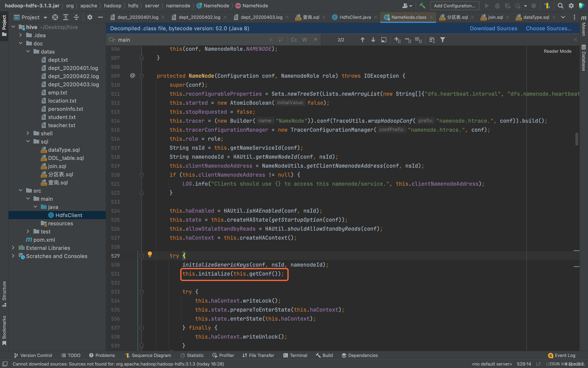Click the @ gutter marker on line 509
Image resolution: width=588 pixels, height=368 pixels.
tap(133, 76)
